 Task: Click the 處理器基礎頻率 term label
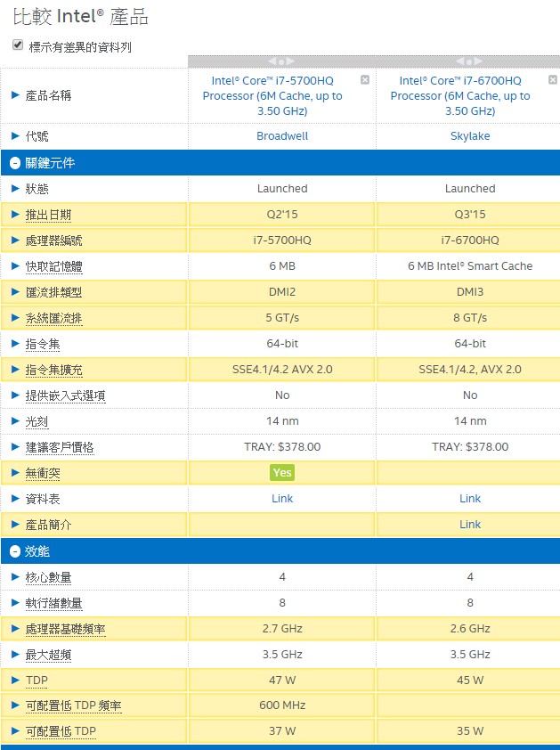tap(65, 629)
